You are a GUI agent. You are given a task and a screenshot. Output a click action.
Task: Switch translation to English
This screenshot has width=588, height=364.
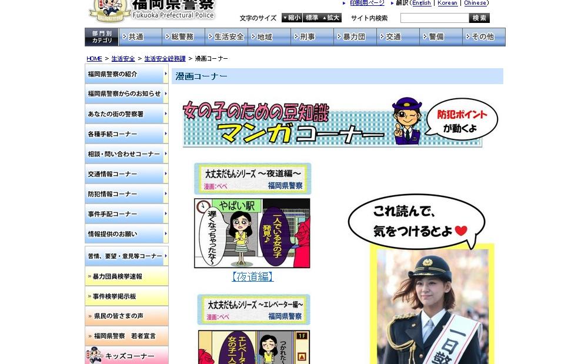pos(421,3)
